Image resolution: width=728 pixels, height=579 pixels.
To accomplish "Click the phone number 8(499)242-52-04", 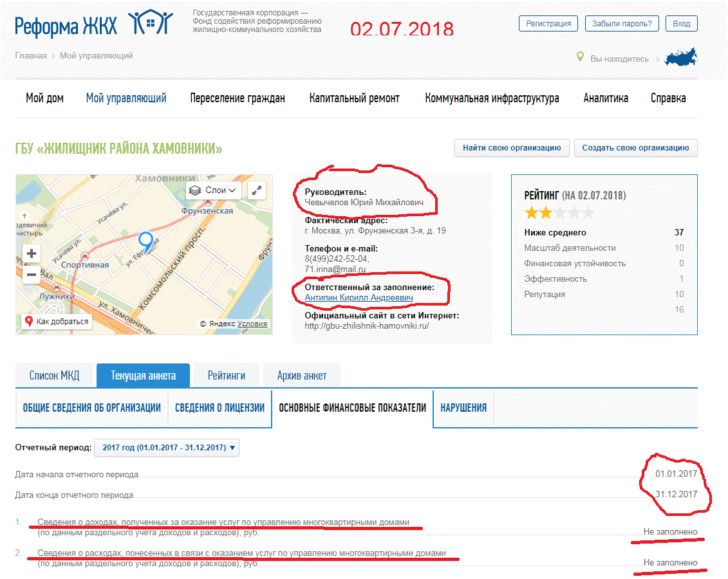I will point(337,259).
